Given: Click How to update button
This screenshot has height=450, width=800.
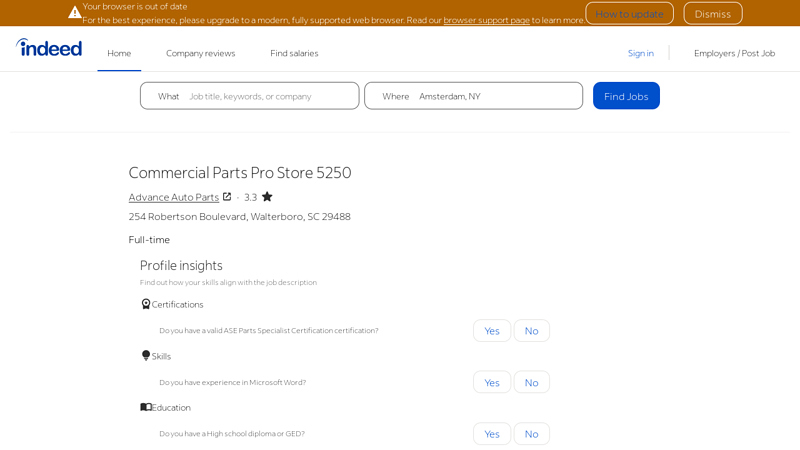Looking at the screenshot, I should [x=629, y=14].
